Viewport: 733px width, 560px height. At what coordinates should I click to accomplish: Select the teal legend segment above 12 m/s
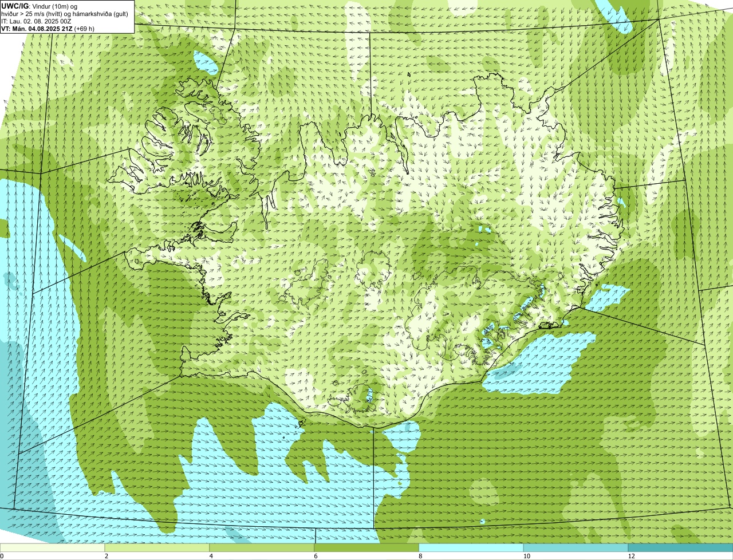[680, 548]
